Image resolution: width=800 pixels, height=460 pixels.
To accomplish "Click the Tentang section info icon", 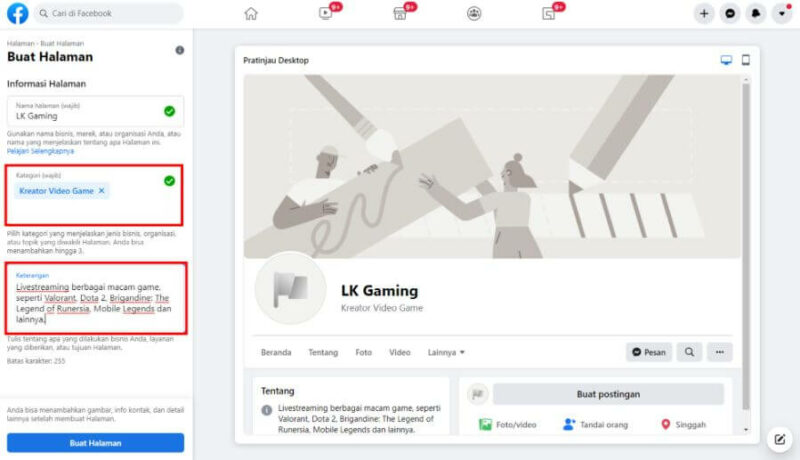I will tap(266, 410).
